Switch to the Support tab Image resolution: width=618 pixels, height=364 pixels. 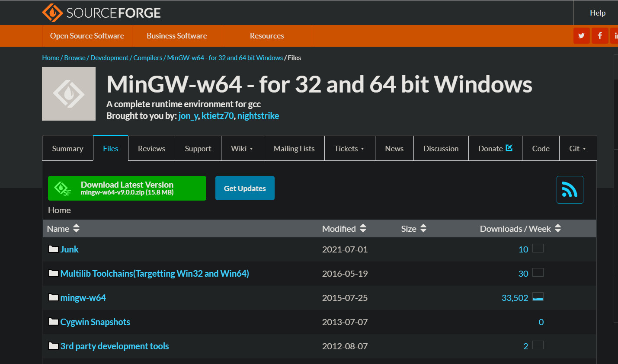point(198,148)
